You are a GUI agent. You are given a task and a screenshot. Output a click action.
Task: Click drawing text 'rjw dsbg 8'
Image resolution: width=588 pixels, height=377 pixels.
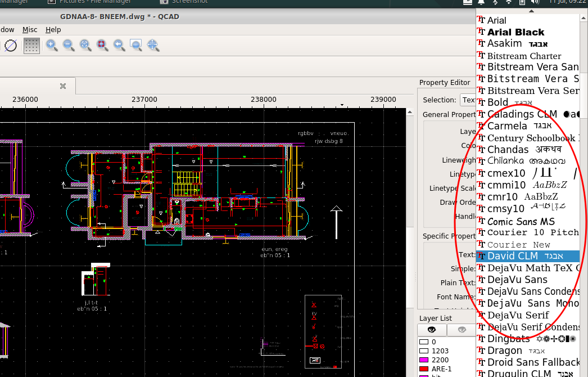click(328, 141)
